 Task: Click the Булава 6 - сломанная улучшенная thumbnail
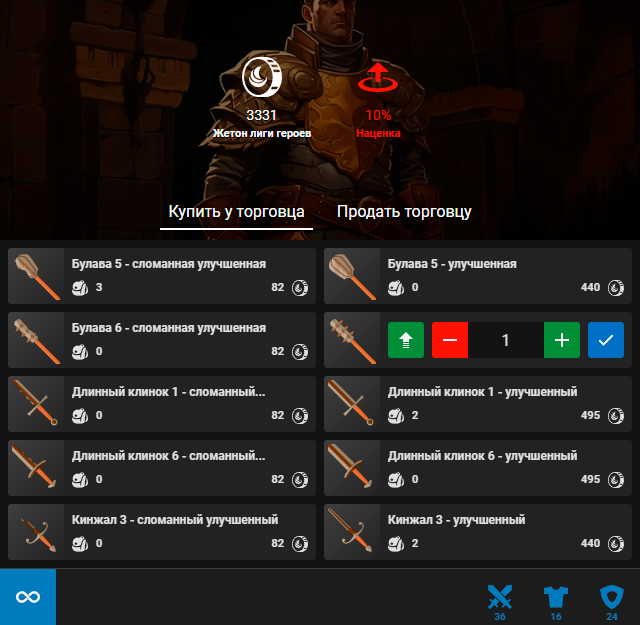point(36,340)
